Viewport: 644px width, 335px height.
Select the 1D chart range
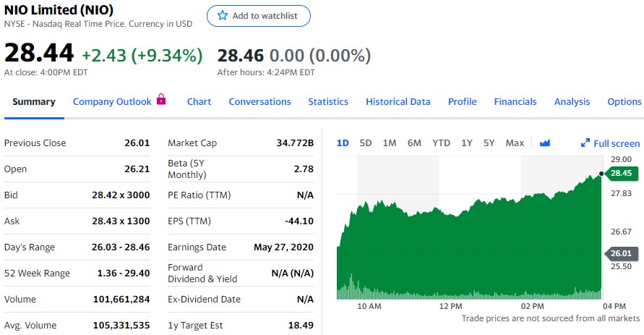pos(343,143)
